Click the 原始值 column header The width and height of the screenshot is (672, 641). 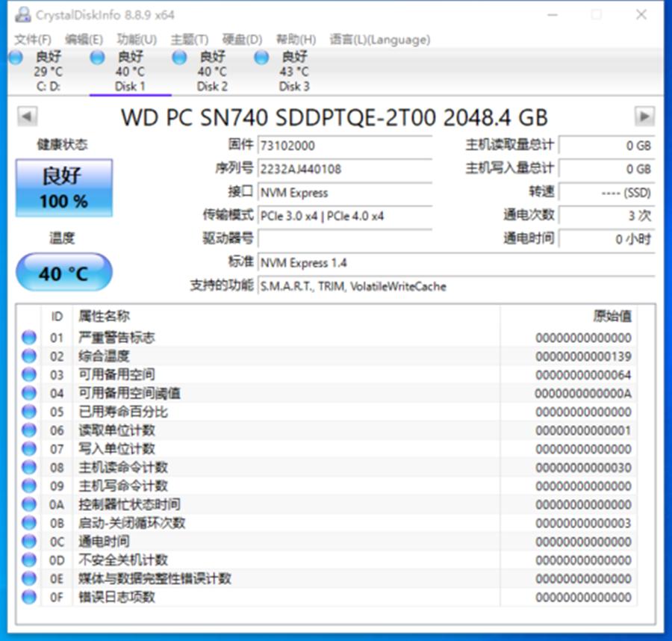click(x=612, y=316)
